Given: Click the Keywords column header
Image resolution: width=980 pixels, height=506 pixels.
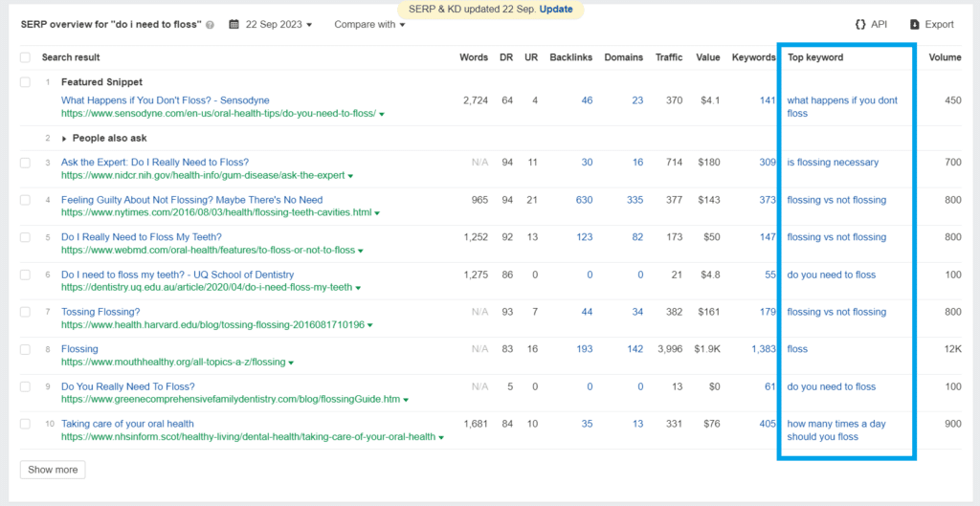Looking at the screenshot, I should [x=754, y=57].
